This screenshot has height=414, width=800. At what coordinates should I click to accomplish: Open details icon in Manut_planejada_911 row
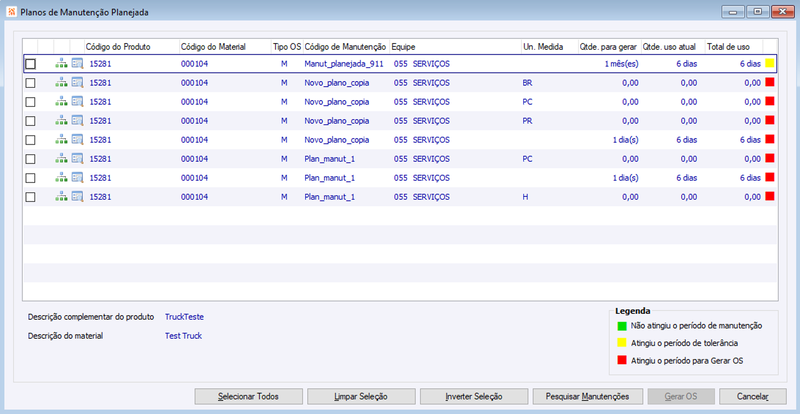click(78, 64)
